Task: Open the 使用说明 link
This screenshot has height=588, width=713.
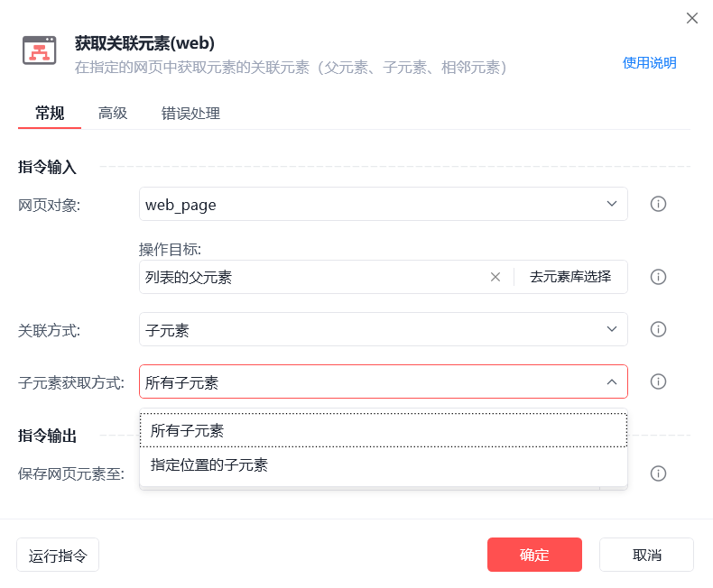Action: coord(649,63)
